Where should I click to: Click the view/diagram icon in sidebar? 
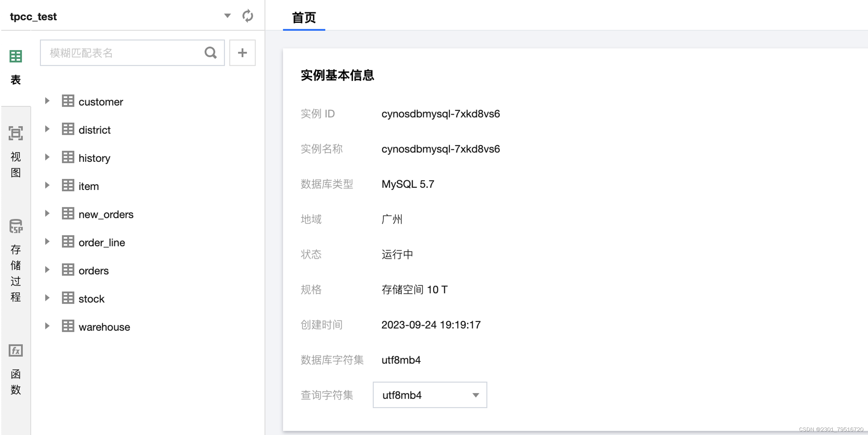[x=15, y=133]
